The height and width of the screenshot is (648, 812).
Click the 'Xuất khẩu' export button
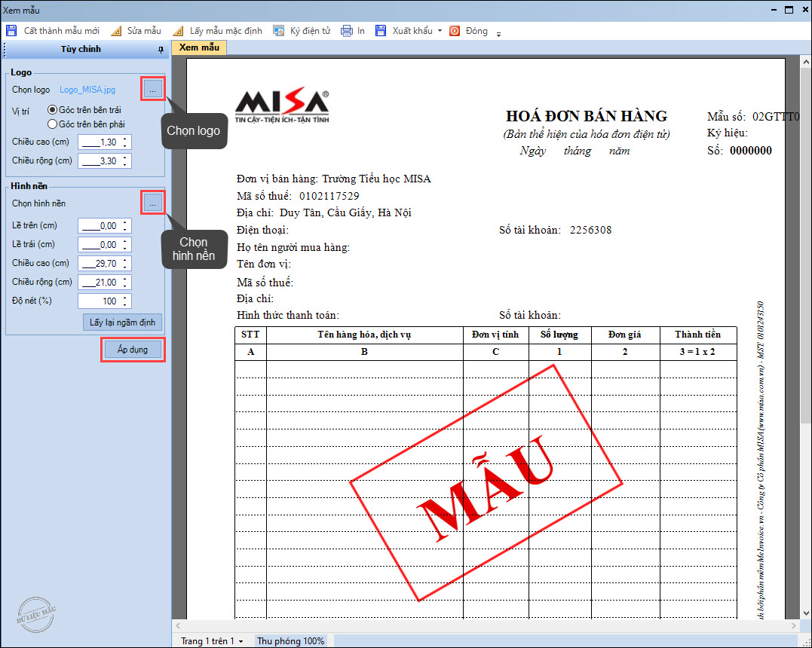pyautogui.click(x=404, y=31)
